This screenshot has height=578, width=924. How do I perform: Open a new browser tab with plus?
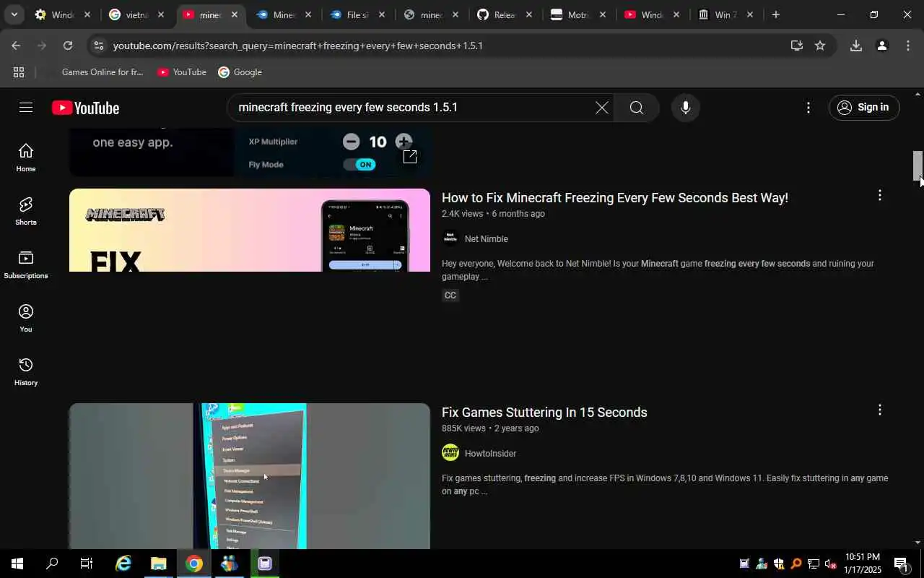click(775, 14)
